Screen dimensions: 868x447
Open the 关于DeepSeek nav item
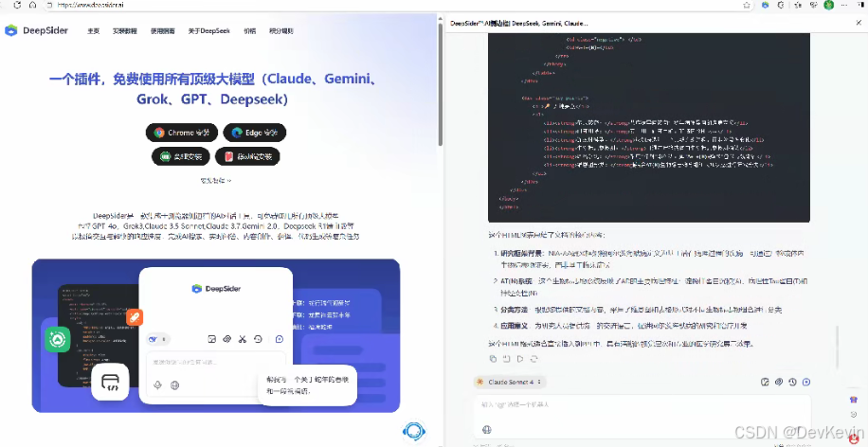click(208, 31)
